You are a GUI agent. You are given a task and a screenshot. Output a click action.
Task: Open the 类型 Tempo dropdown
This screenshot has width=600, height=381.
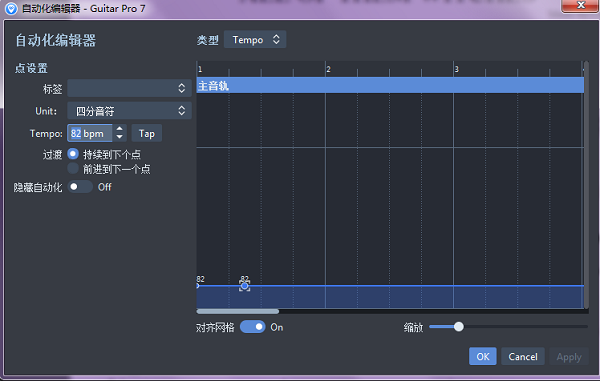point(255,39)
